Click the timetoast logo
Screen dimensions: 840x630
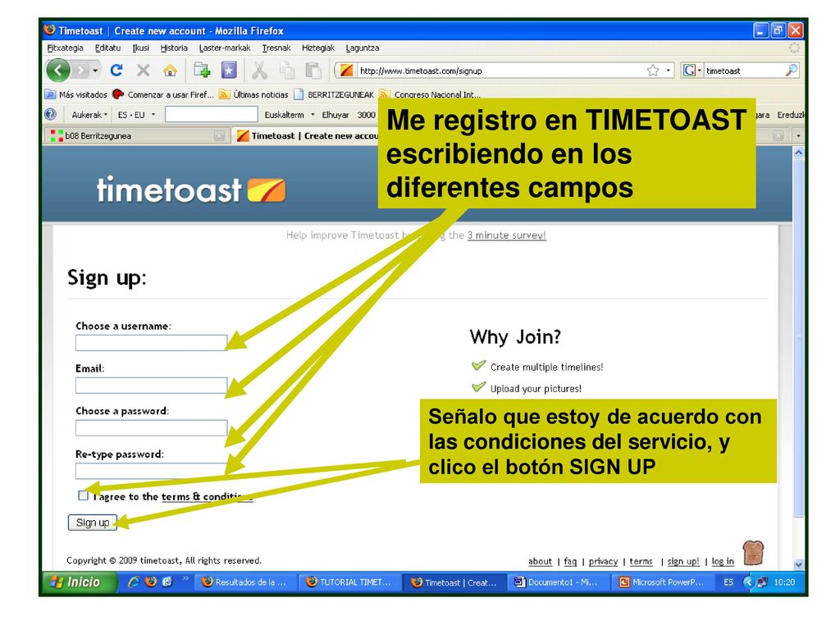[190, 189]
